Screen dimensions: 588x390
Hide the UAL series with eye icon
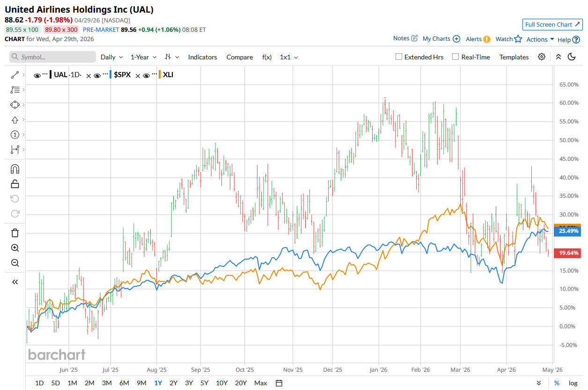[x=37, y=75]
